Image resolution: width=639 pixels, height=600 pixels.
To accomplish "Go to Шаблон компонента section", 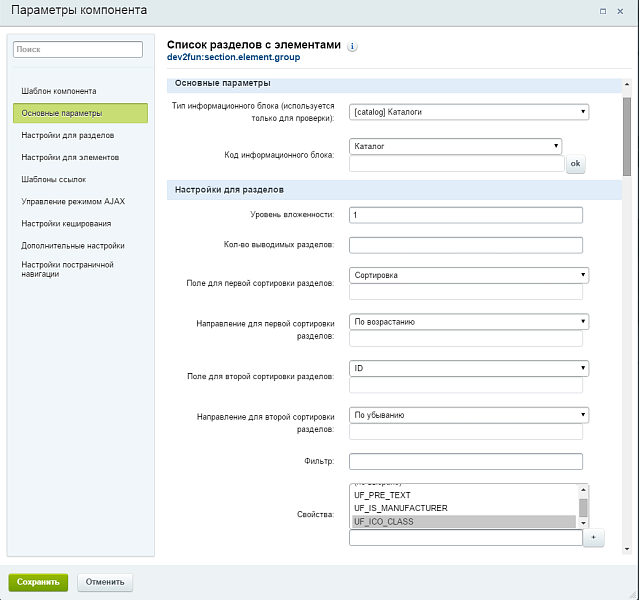I will pyautogui.click(x=59, y=91).
